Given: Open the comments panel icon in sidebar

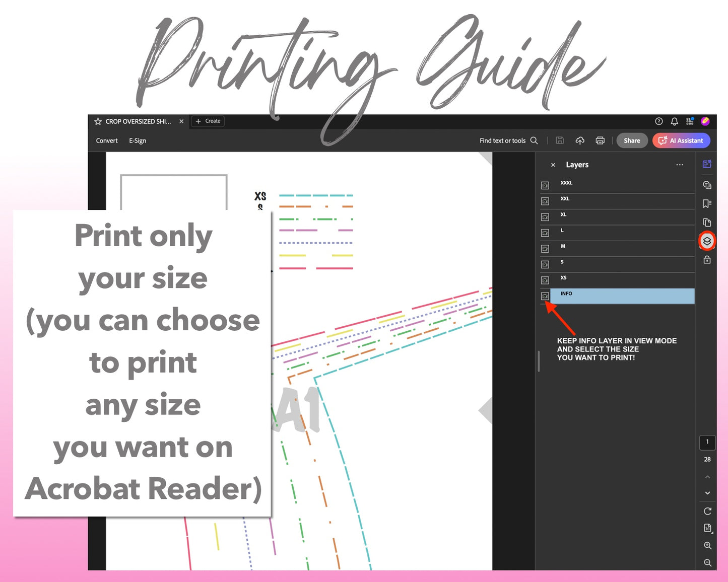Looking at the screenshot, I should click(x=707, y=185).
